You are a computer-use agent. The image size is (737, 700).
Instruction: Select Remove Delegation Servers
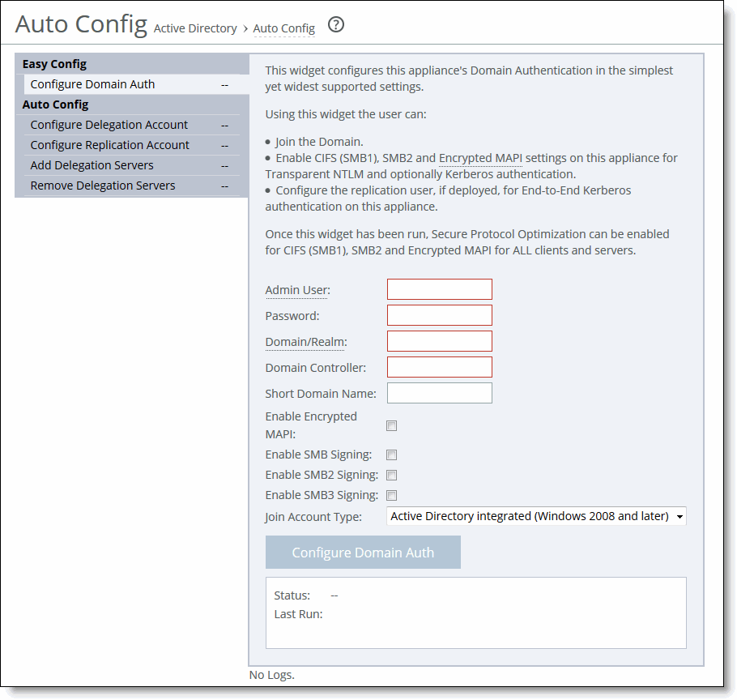pyautogui.click(x=102, y=185)
